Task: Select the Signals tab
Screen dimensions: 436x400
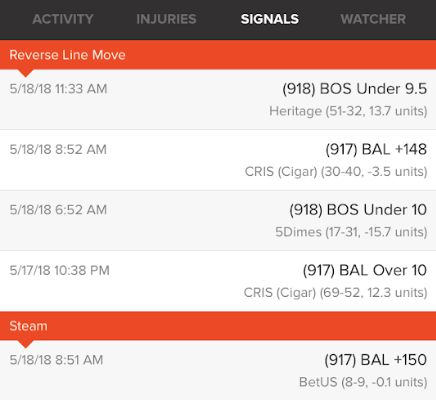Action: 270,19
